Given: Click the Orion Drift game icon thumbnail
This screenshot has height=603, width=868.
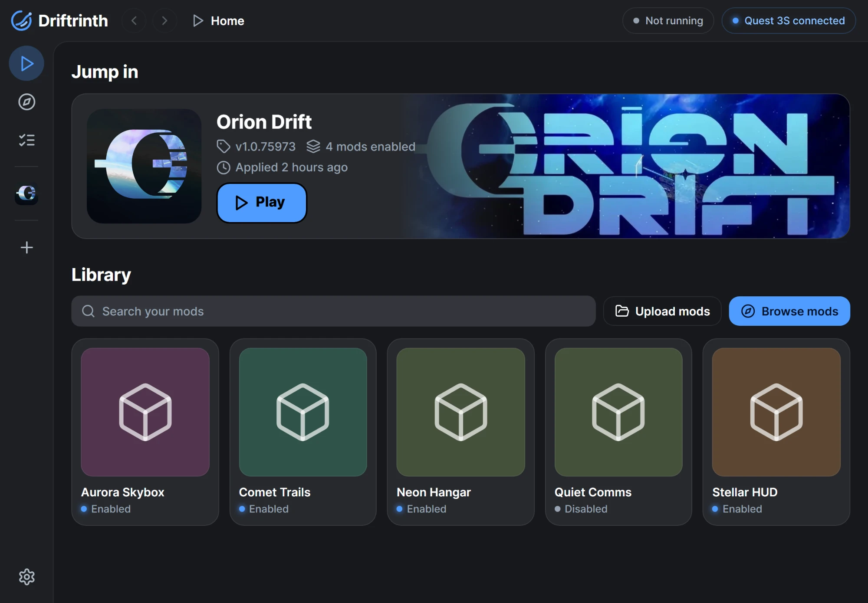Looking at the screenshot, I should tap(144, 166).
